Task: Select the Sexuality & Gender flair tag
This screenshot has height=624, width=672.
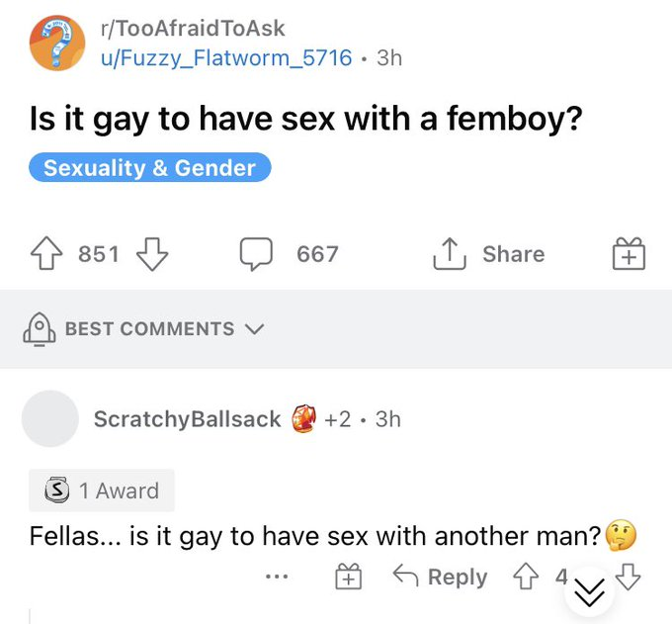Action: [150, 167]
